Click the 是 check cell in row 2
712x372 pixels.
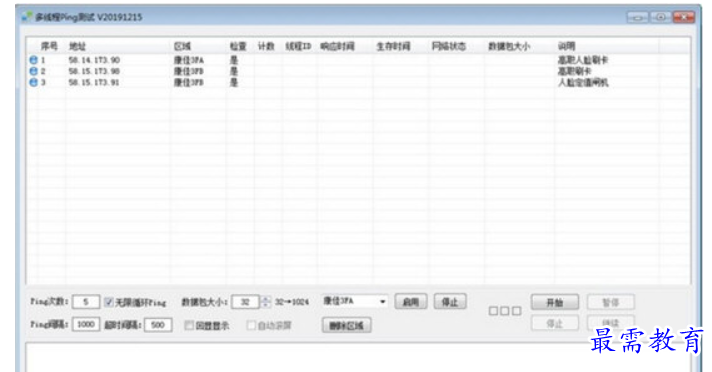(234, 71)
